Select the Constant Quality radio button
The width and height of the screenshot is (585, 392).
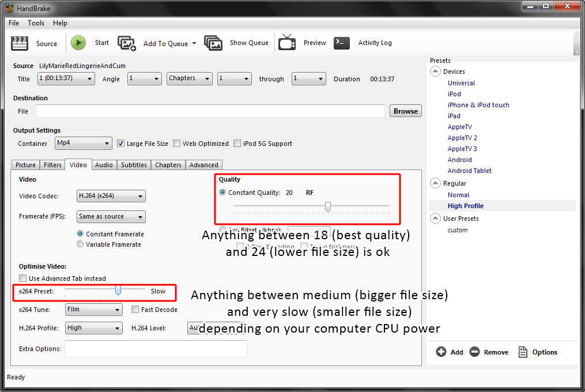pos(222,193)
